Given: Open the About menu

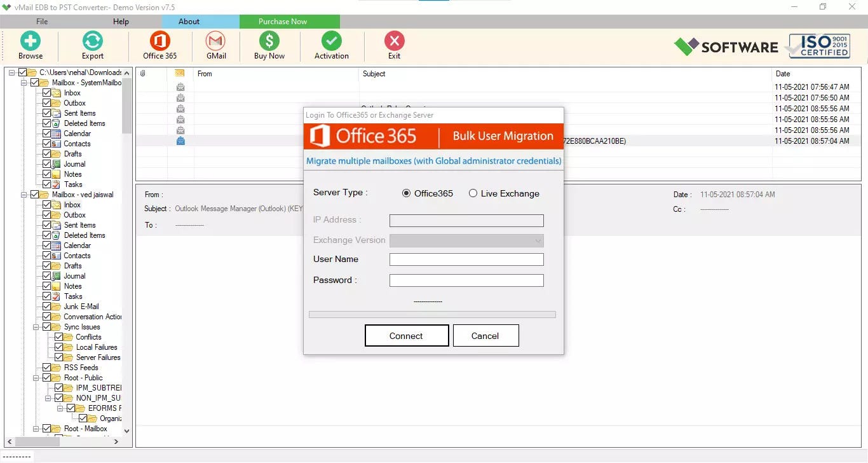Looking at the screenshot, I should click(x=189, y=22).
